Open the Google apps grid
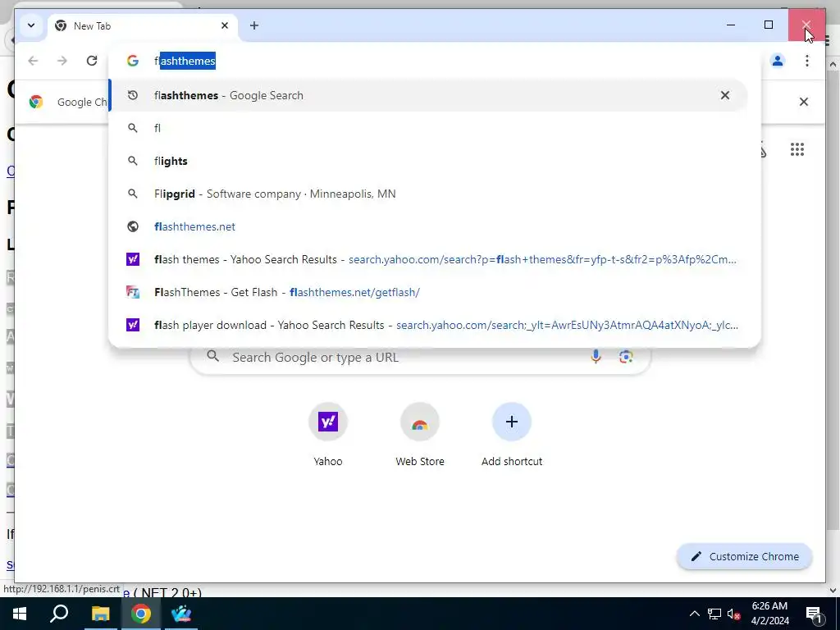840x630 pixels. (797, 149)
